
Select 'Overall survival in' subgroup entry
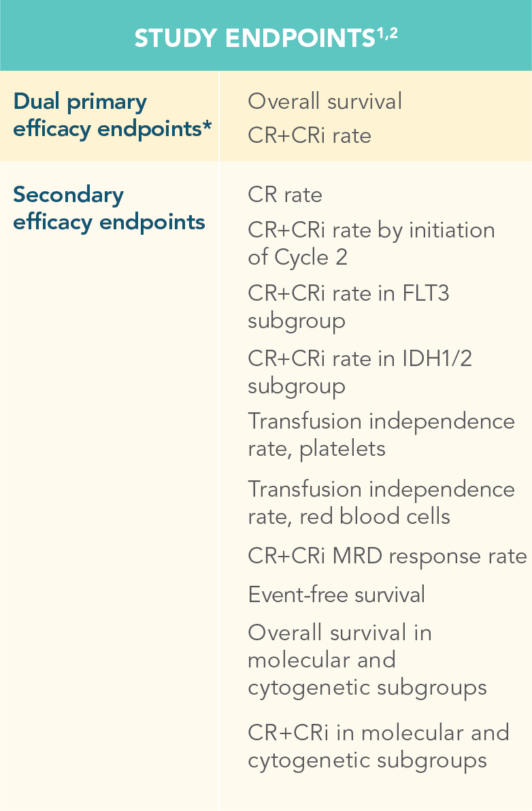click(x=339, y=633)
